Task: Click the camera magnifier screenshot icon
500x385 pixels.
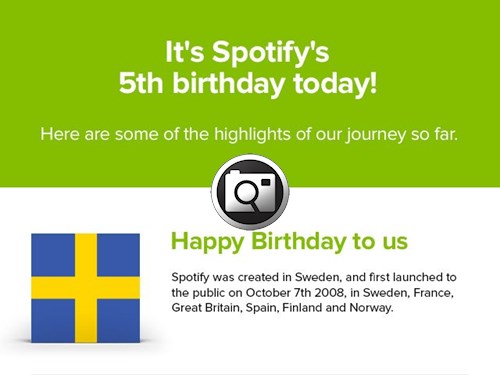Action: [250, 192]
